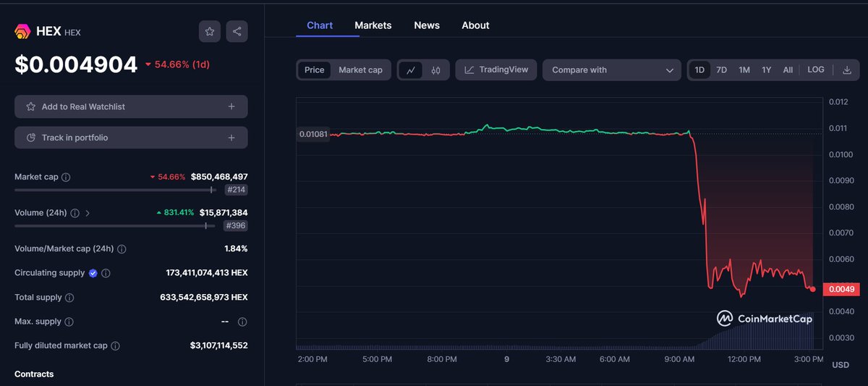Switch to line chart view

tap(411, 70)
